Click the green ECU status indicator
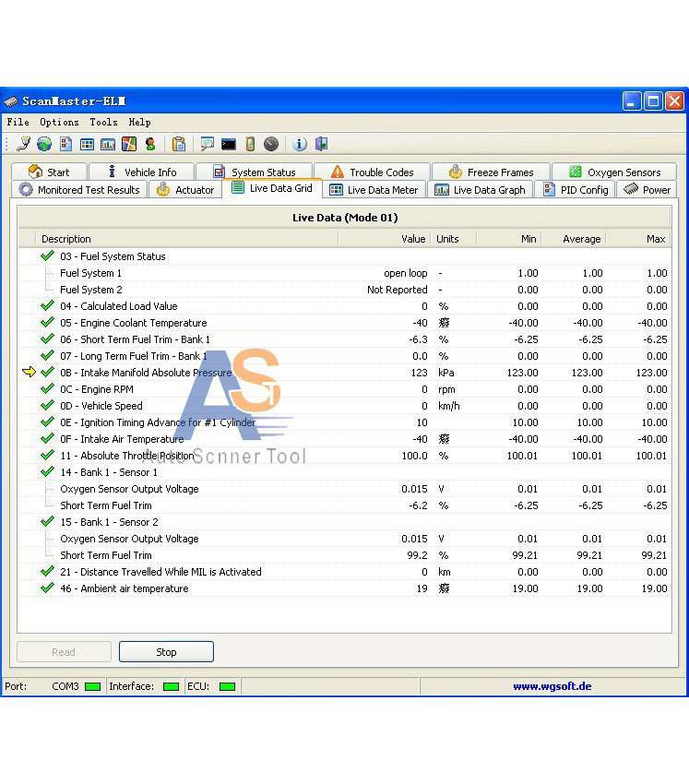The image size is (689, 784). tap(228, 686)
